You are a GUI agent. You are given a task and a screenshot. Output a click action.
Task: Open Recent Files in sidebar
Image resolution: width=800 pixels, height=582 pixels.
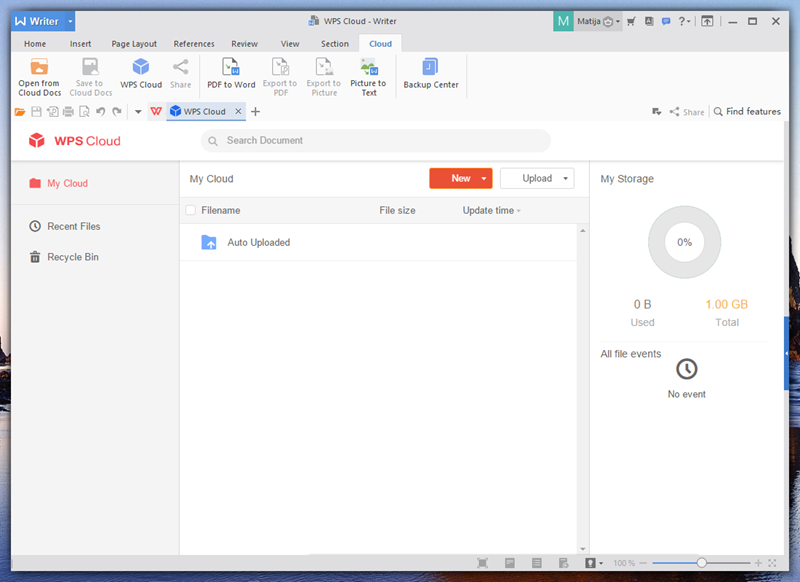tap(73, 227)
